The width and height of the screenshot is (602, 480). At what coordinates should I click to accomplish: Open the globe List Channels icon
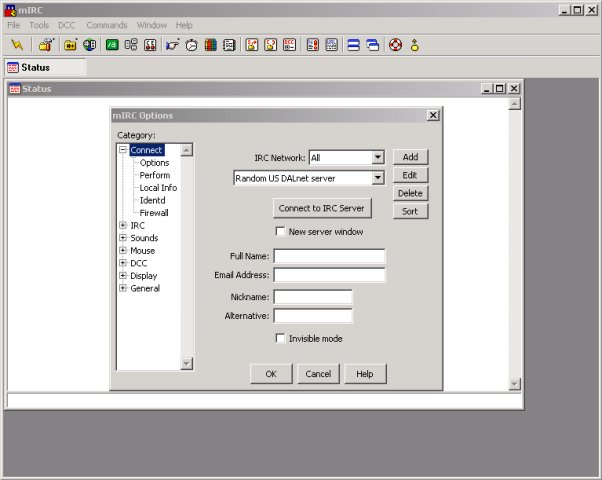pyautogui.click(x=90, y=45)
